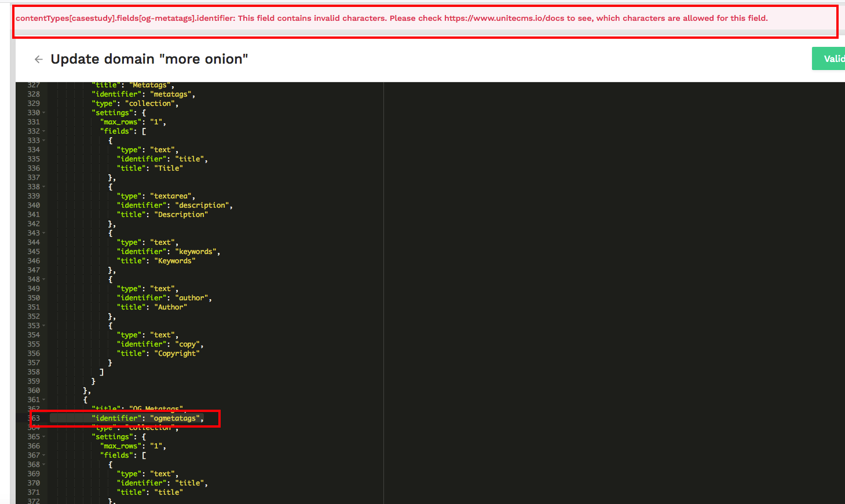
Task: Click "identifier": "title" on line 370
Action: coord(162,483)
